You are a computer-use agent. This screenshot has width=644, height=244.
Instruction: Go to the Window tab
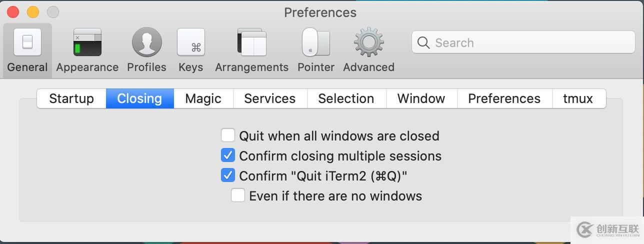pos(421,98)
